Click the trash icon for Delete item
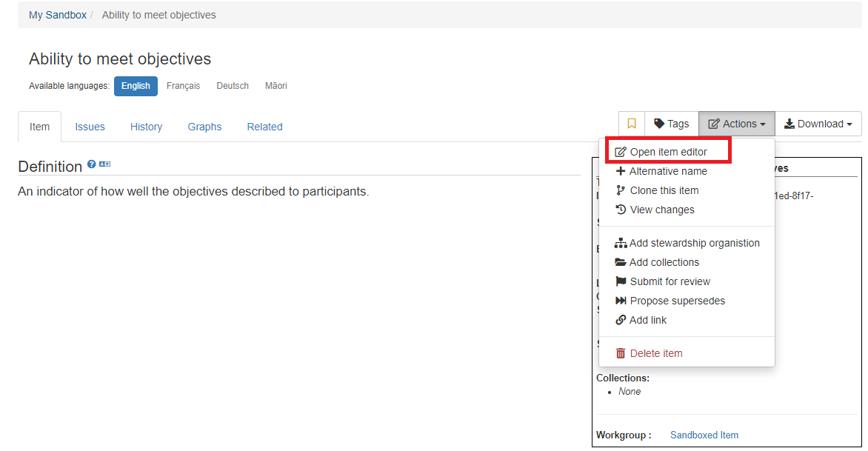 click(621, 353)
